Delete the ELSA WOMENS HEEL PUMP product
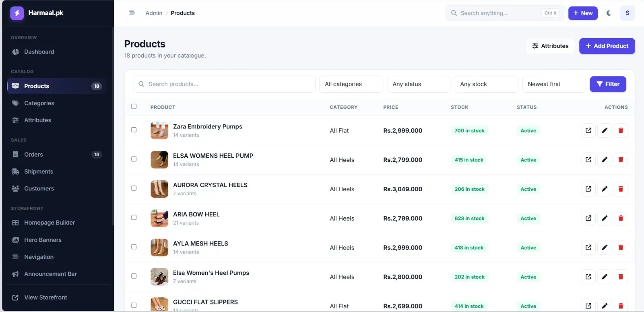 click(x=621, y=160)
